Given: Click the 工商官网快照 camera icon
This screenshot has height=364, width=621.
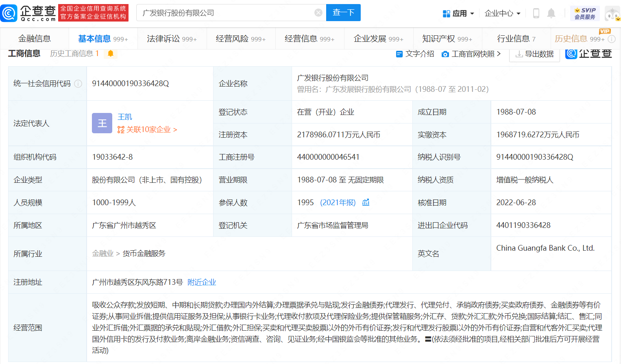Looking at the screenshot, I should tap(445, 53).
